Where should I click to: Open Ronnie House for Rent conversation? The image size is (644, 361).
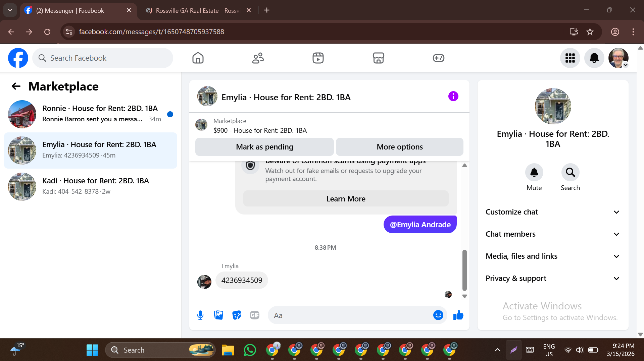coord(91,114)
